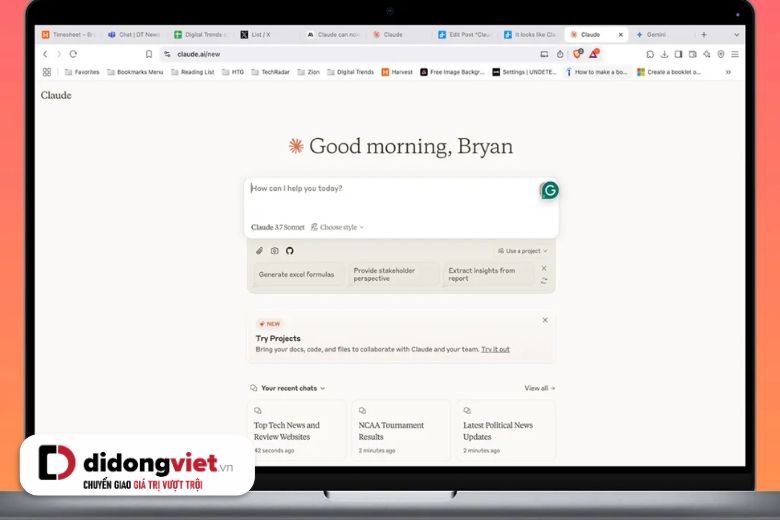Open Create a booklet o... bookmark
The image size is (780, 520).
coord(669,72)
